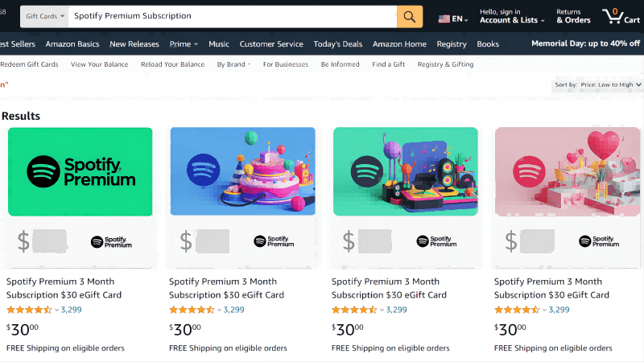Click into the search text field

tap(232, 16)
